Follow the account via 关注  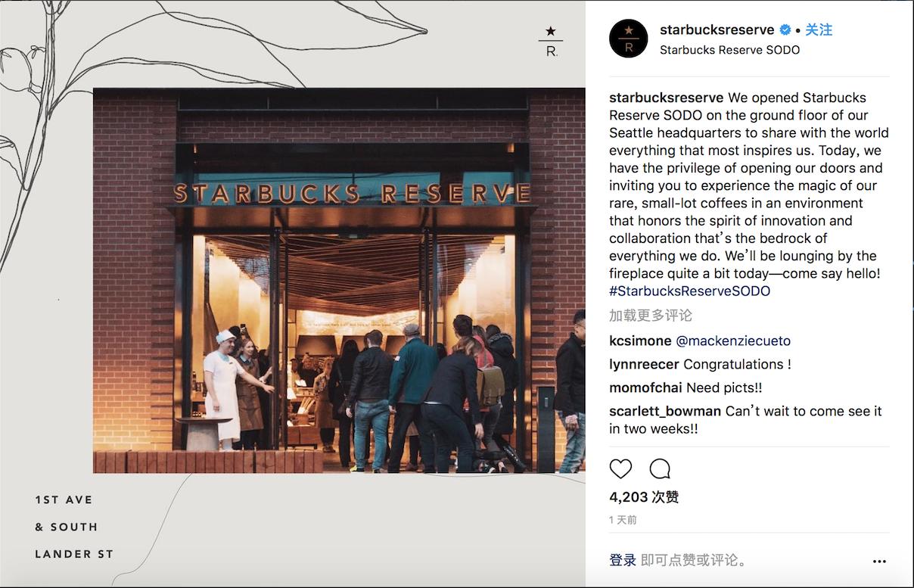(819, 30)
